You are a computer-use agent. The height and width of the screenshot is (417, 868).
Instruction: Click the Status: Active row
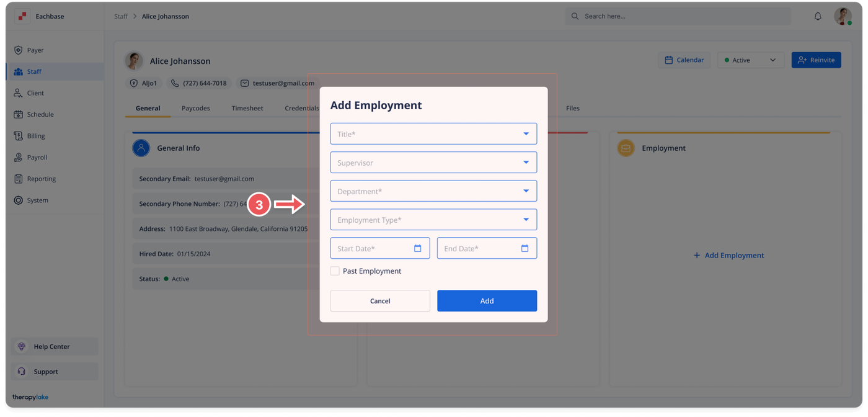tap(226, 279)
